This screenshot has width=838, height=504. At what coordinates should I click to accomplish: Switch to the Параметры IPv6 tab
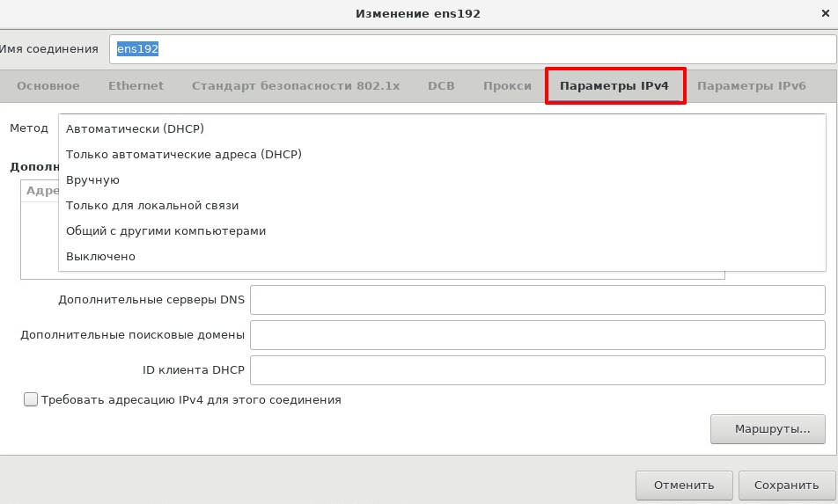click(751, 86)
